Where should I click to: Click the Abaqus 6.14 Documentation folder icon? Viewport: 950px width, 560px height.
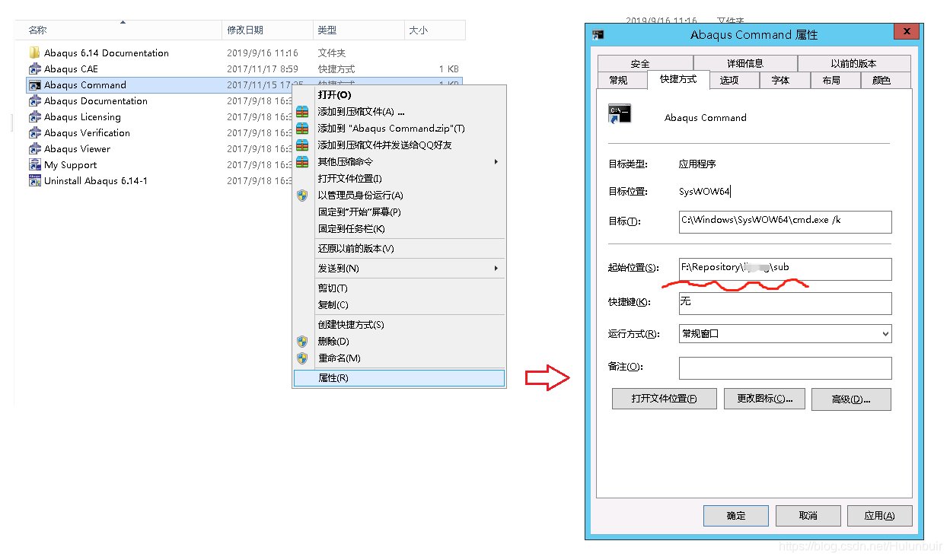(x=34, y=52)
